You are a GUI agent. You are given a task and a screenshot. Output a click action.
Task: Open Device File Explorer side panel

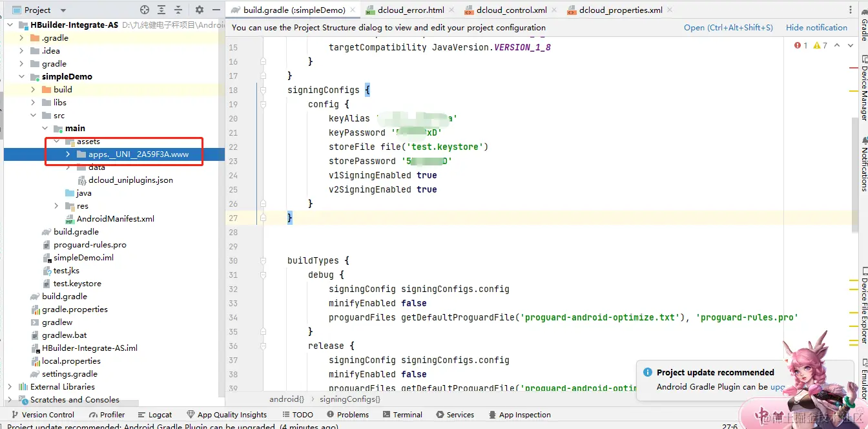coord(863,307)
